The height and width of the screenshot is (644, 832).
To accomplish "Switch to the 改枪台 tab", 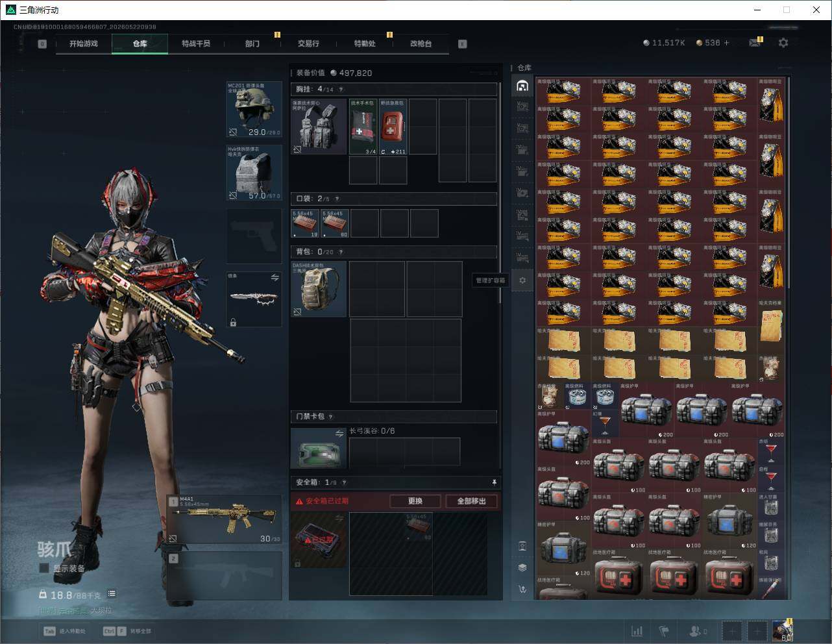I will [421, 43].
